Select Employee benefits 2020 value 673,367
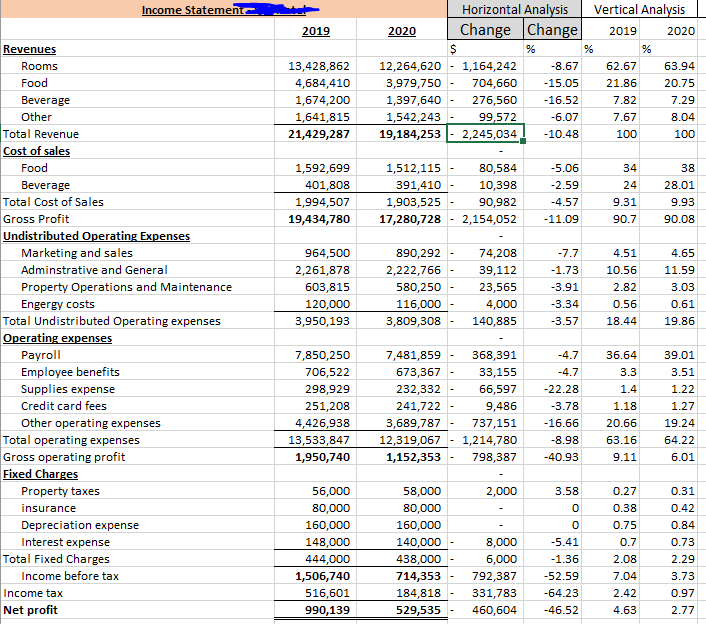Screen dimensions: 706x624 419,372
